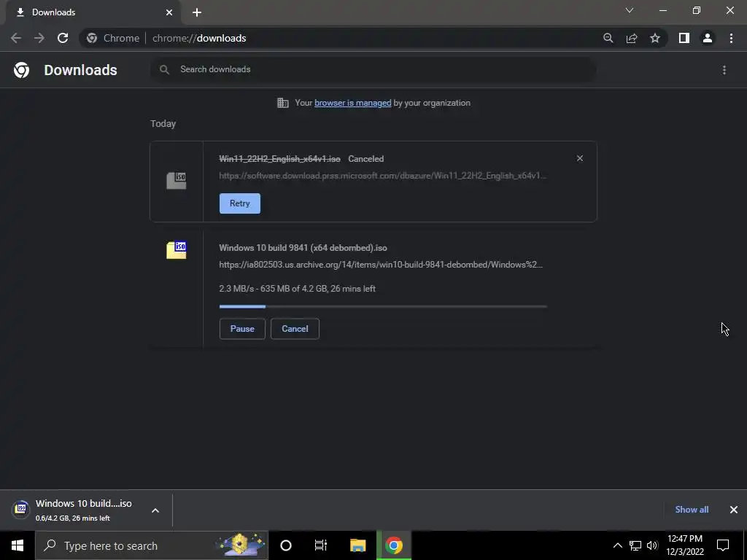
Task: Click the Today date heading
Action: 163,124
